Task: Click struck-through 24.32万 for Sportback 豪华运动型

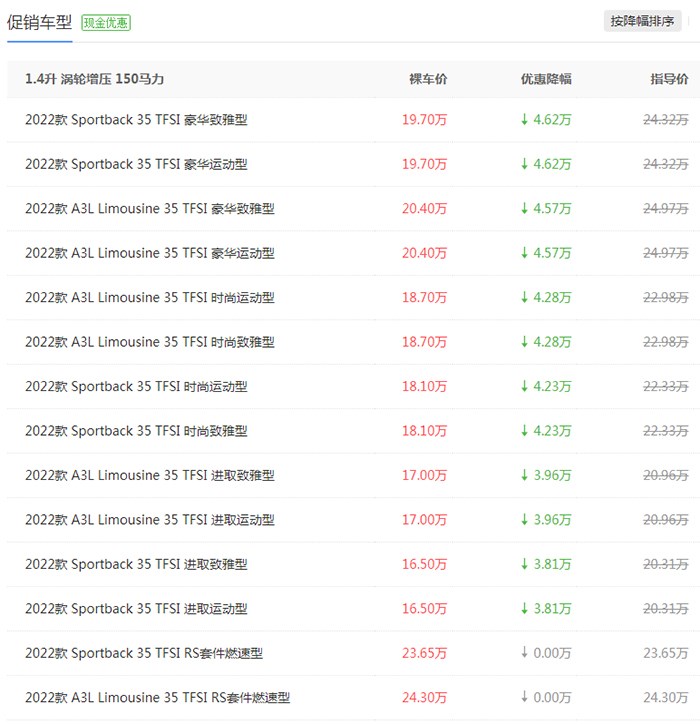Action: [666, 164]
